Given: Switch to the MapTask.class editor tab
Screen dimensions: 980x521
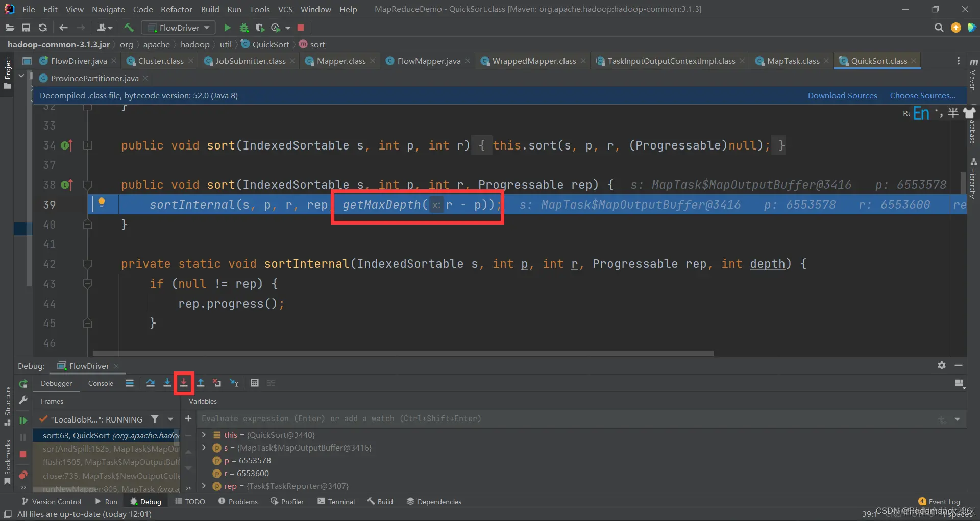Looking at the screenshot, I should [793, 61].
